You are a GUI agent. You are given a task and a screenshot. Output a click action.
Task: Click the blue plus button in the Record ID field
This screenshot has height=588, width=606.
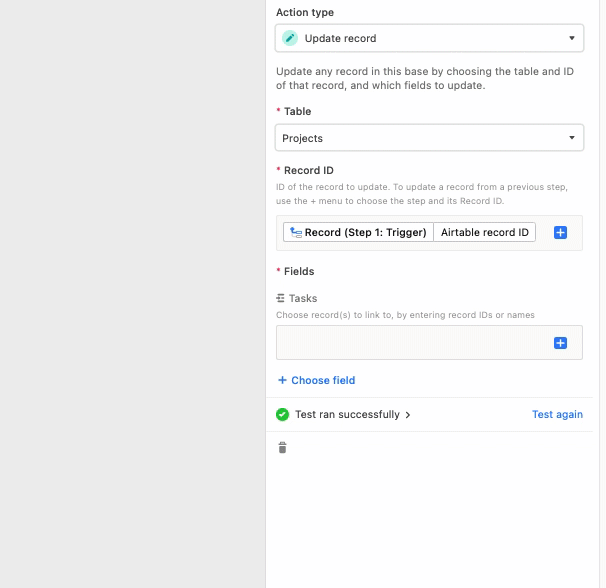(x=560, y=232)
